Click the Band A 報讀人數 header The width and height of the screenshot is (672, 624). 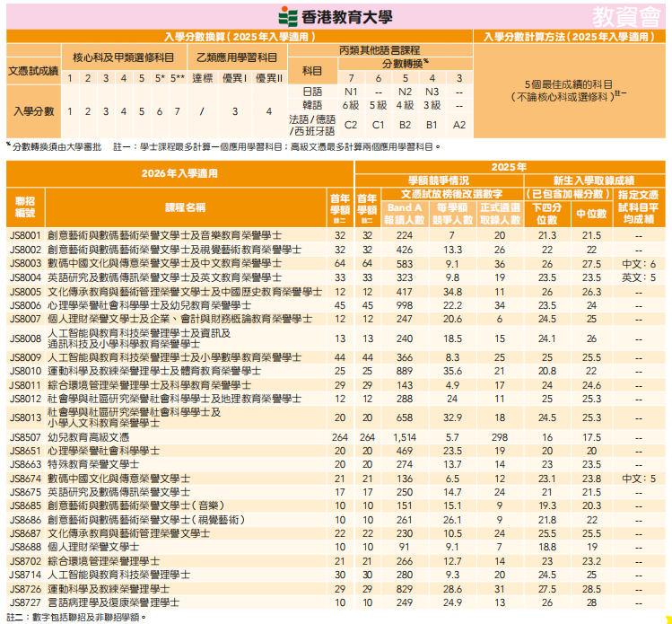pyautogui.click(x=404, y=214)
